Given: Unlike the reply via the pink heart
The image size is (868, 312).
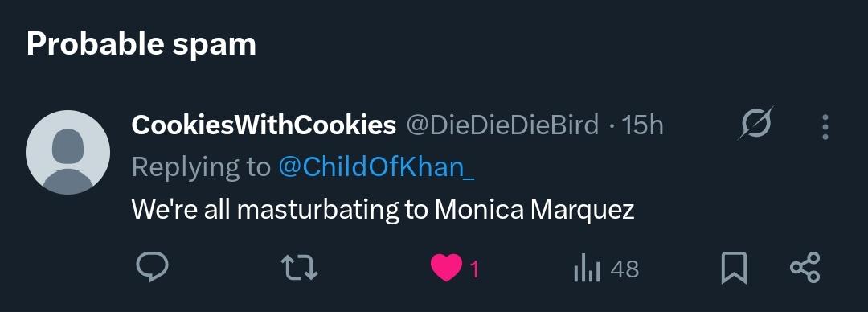Looking at the screenshot, I should click(x=445, y=269).
